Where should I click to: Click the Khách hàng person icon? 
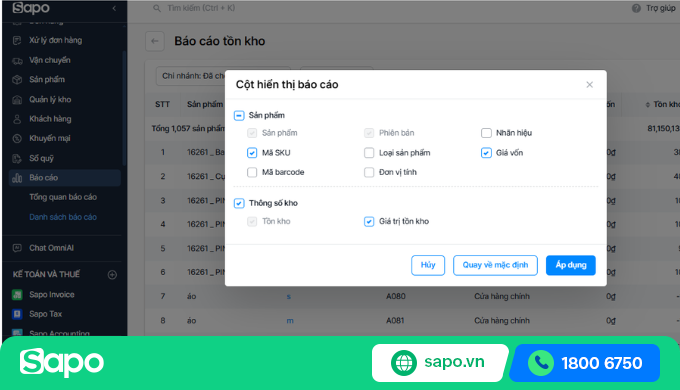(x=17, y=119)
